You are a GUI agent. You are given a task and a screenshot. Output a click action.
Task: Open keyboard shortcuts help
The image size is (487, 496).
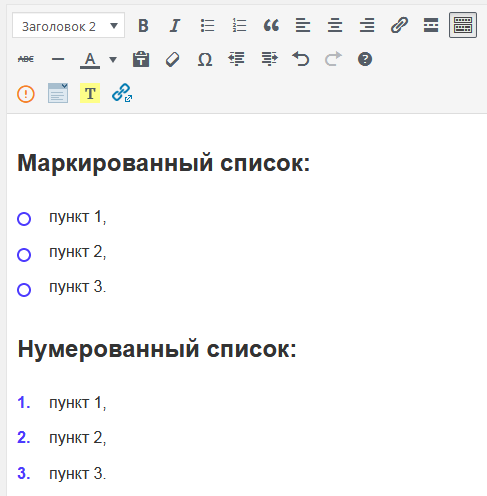click(x=365, y=59)
